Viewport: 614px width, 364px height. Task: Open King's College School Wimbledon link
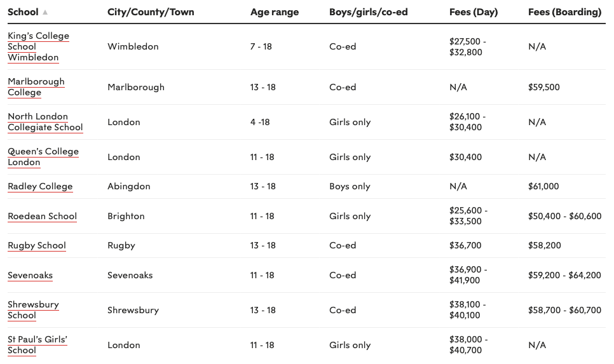pos(38,46)
